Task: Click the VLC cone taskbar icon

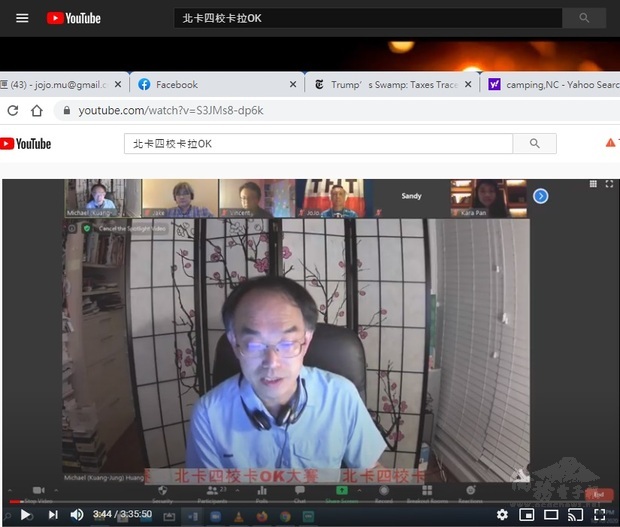Action: 238,516
